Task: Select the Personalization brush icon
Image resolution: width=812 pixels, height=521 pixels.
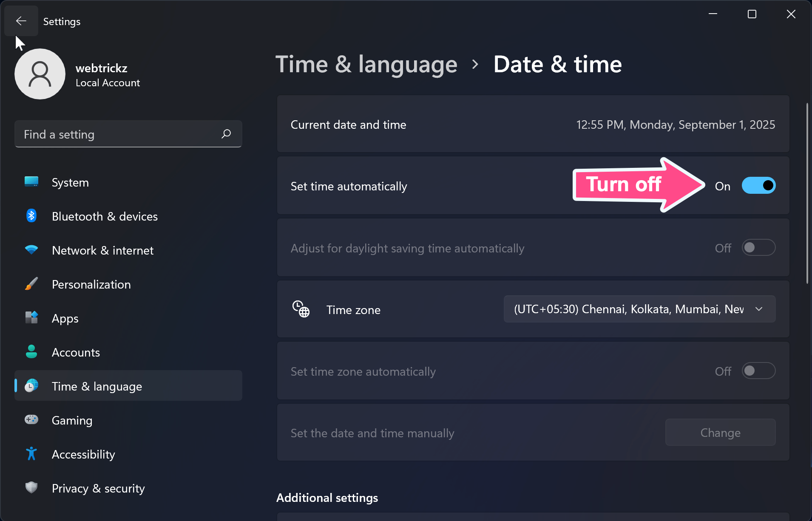Action: 31,284
